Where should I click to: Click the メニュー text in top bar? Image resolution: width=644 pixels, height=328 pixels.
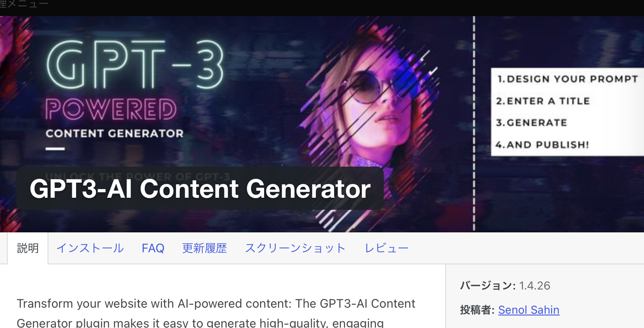click(x=26, y=4)
